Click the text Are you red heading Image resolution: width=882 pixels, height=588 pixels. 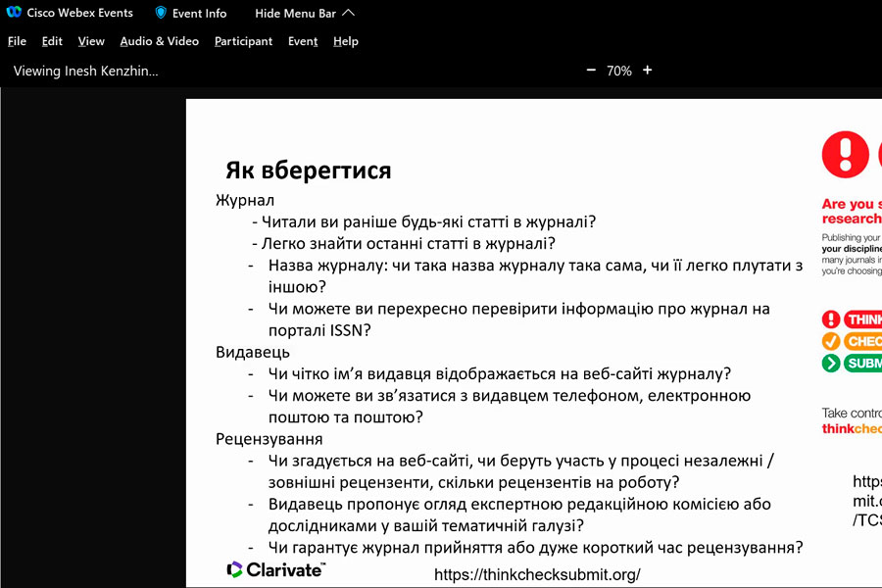pos(852,211)
